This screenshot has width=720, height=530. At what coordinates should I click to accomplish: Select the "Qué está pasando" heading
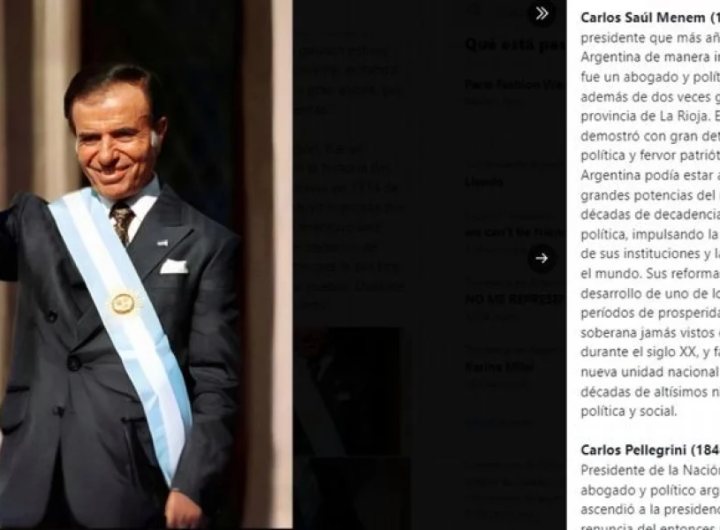click(515, 45)
